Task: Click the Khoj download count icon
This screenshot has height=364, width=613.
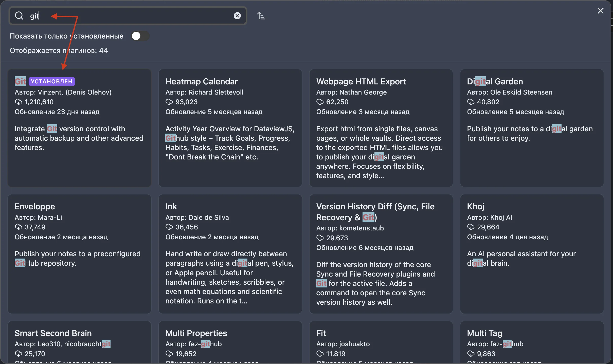Action: click(x=471, y=227)
